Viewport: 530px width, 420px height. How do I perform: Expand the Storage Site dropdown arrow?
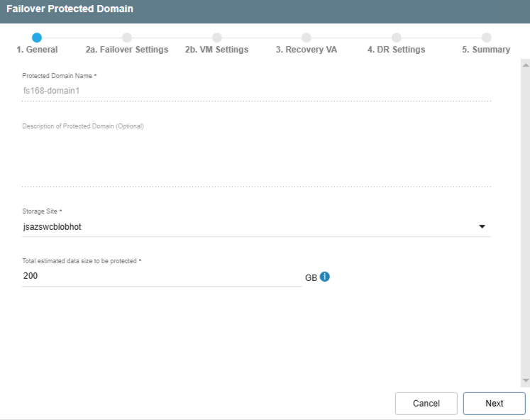pyautogui.click(x=482, y=227)
